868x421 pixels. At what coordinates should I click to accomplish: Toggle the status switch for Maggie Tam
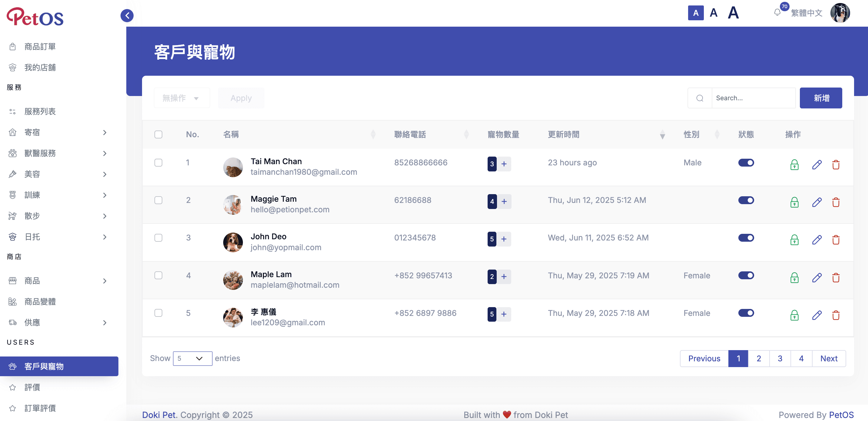coord(746,200)
